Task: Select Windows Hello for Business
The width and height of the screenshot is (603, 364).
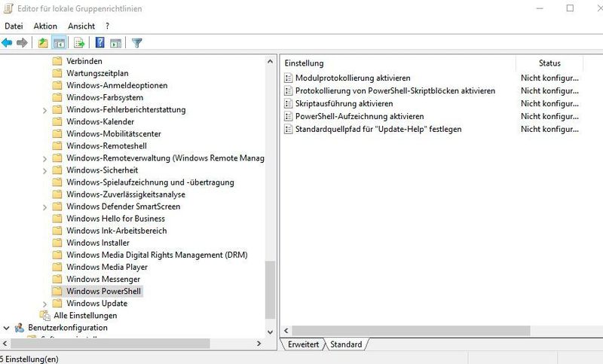Action: 115,219
